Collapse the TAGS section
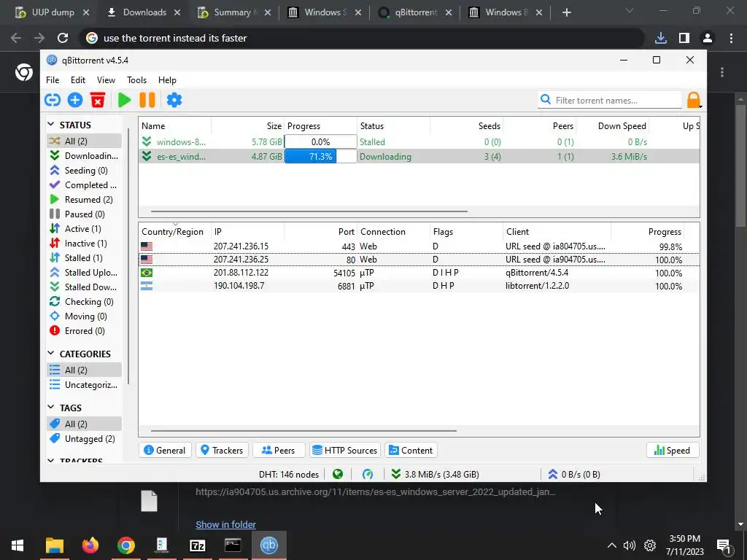 (x=51, y=407)
